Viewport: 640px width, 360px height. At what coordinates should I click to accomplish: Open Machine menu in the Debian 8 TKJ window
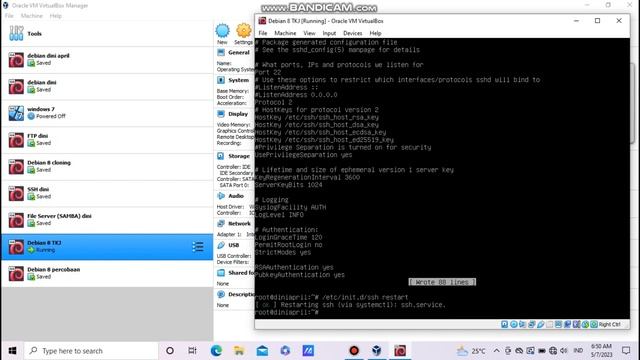(285, 33)
